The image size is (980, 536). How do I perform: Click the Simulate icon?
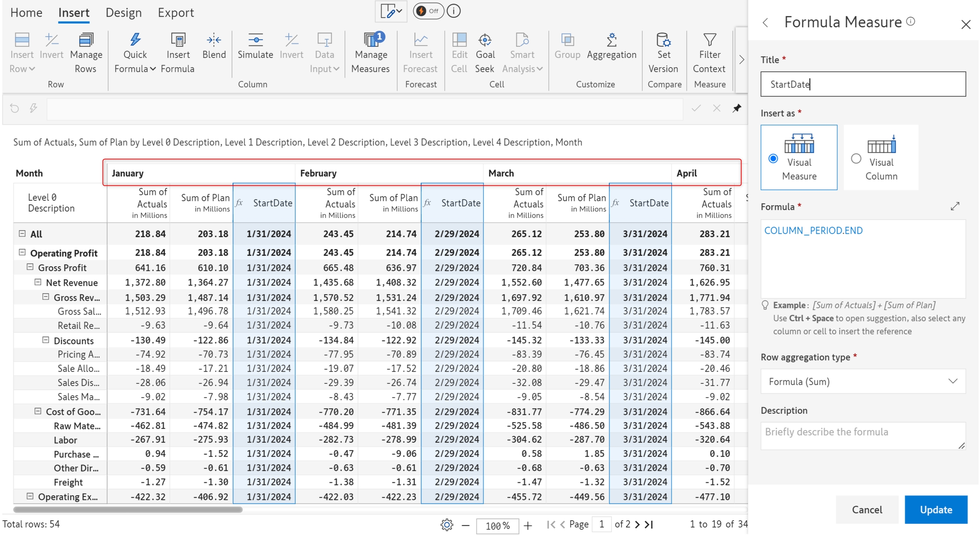(255, 40)
